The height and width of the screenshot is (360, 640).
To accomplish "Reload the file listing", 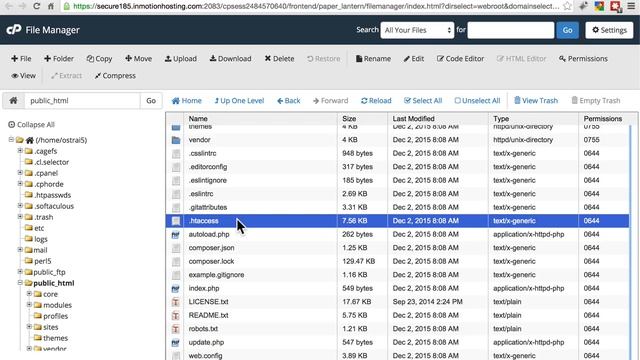I will [x=376, y=101].
